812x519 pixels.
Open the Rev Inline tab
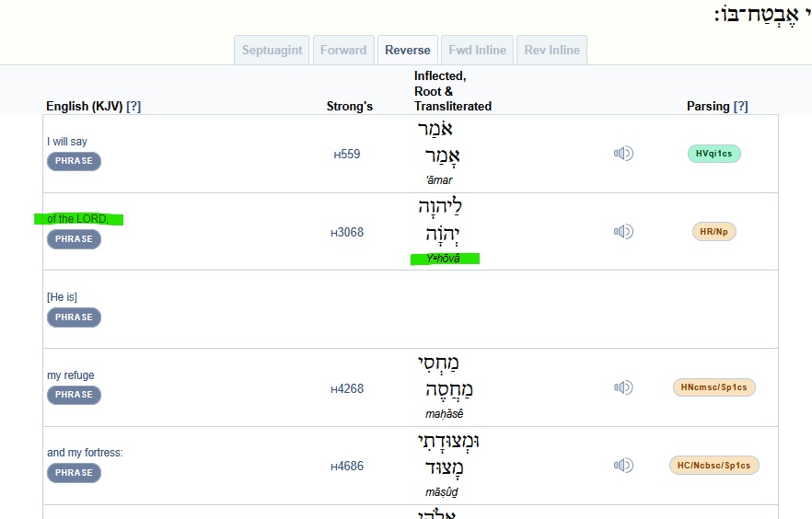pyautogui.click(x=552, y=51)
